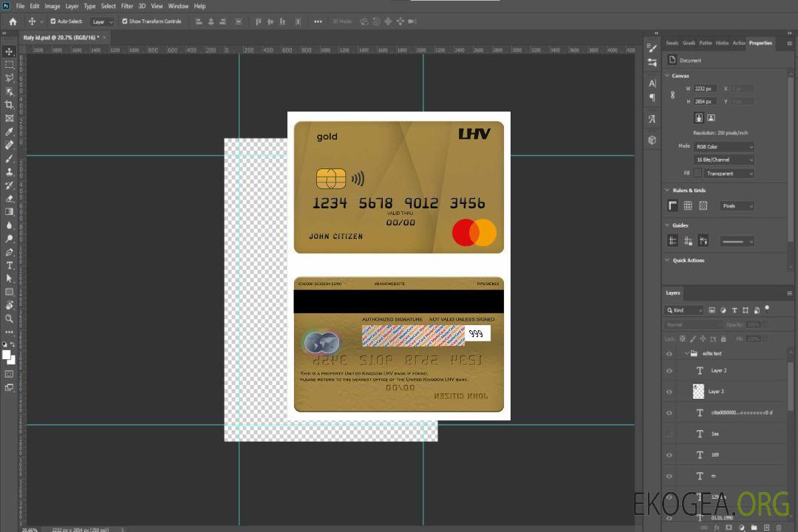798x532 pixels.
Task: Select the Brush tool
Action: point(9,158)
